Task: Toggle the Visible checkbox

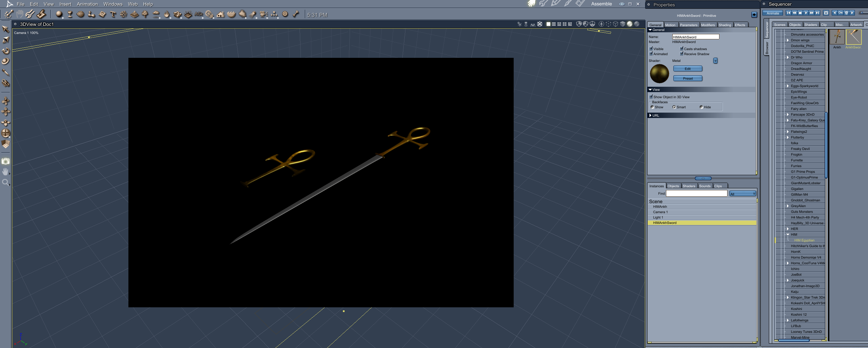Action: (651, 48)
